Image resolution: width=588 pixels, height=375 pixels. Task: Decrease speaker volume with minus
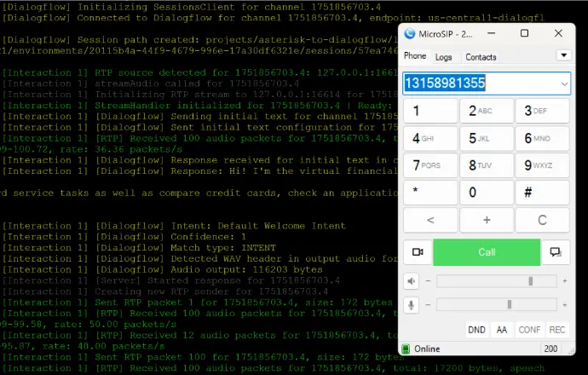(x=428, y=281)
